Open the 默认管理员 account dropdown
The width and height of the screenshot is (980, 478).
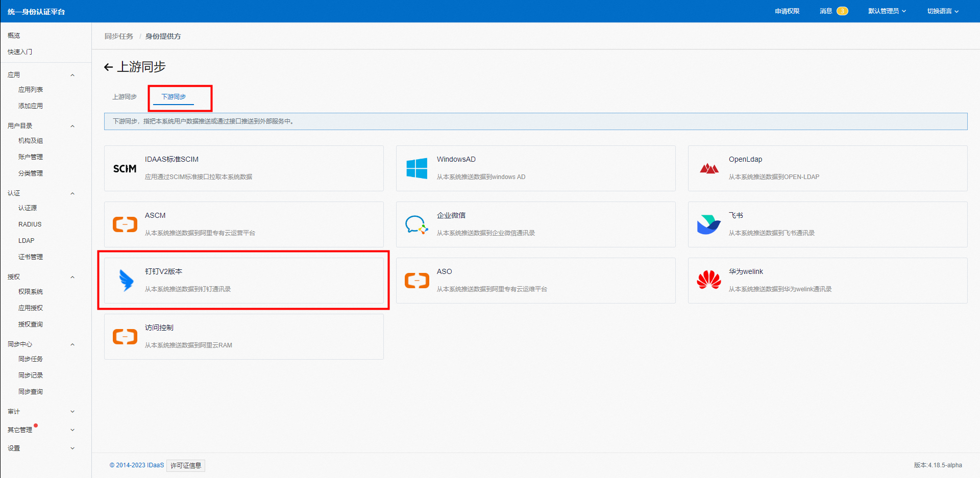pyautogui.click(x=887, y=11)
